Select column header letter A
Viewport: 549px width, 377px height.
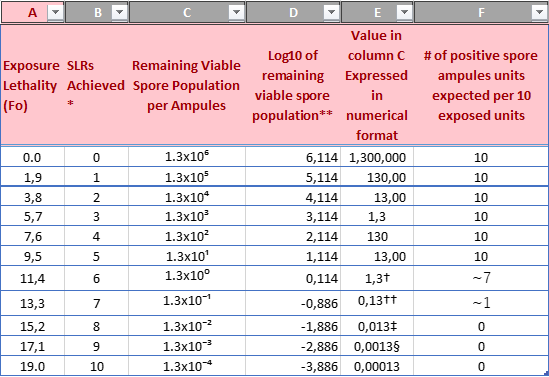32,13
